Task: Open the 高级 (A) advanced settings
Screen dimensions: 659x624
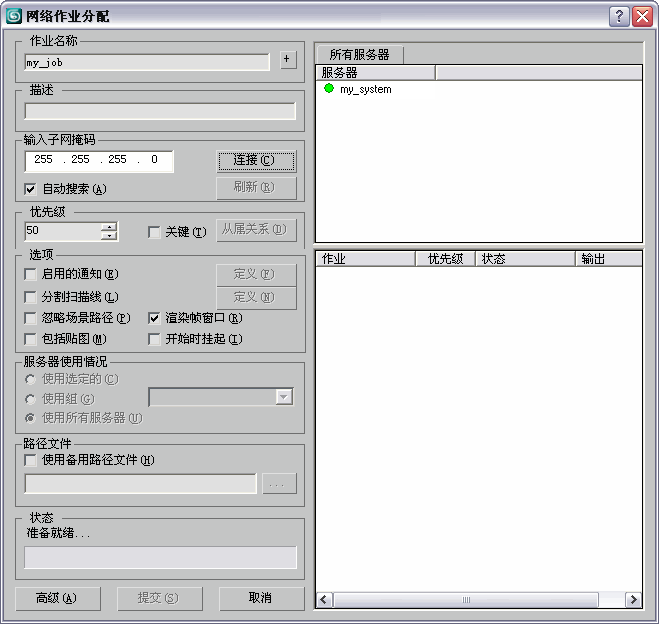Action: (58, 598)
